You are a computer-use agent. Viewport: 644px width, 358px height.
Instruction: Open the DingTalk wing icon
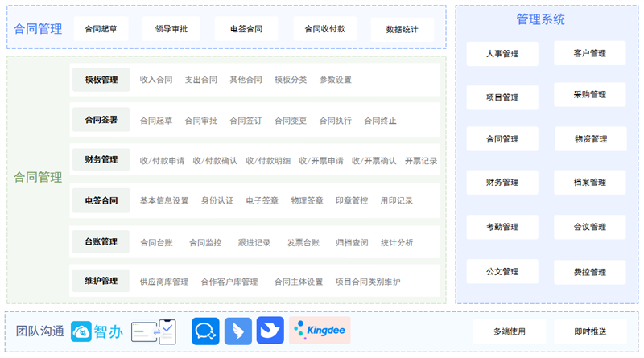click(x=237, y=331)
